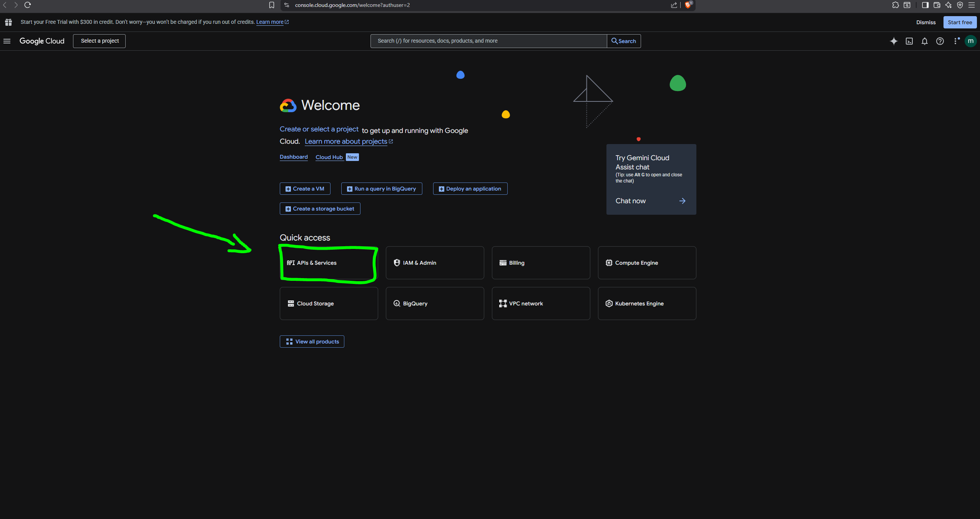Open the notifications bell
The image size is (980, 519).
point(924,41)
